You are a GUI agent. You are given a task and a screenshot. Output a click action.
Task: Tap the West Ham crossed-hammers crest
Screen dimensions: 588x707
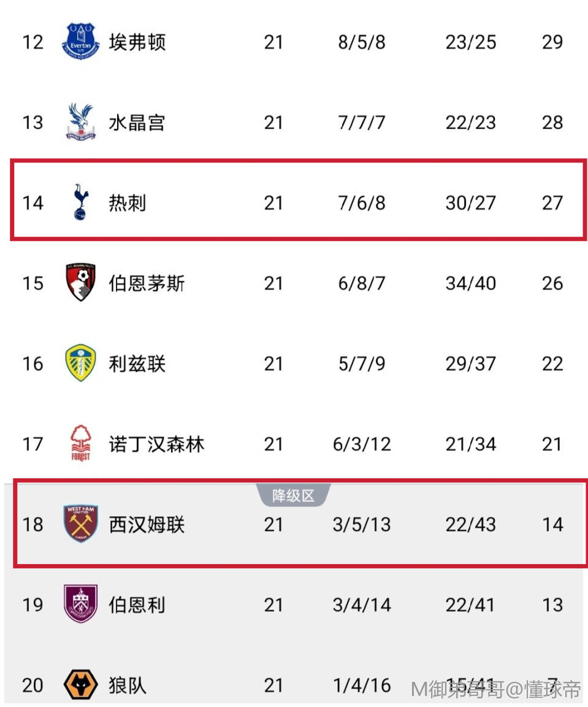(80, 524)
